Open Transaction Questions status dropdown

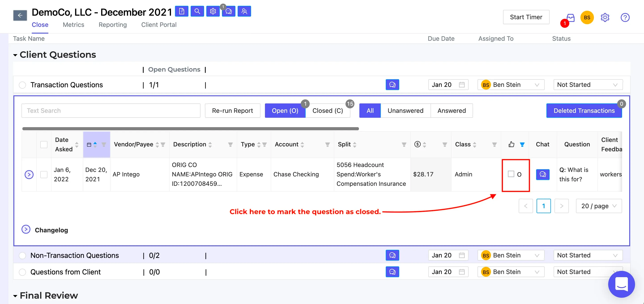588,85
